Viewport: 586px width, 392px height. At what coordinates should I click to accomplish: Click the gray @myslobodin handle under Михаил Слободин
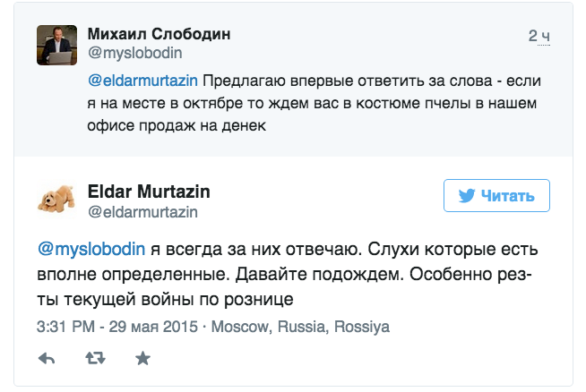135,53
